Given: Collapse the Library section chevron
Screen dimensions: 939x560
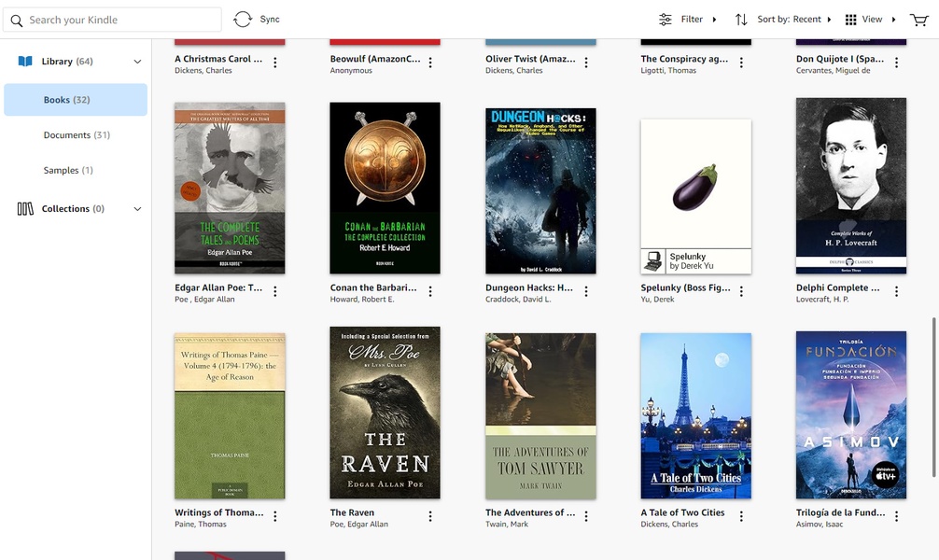Looking at the screenshot, I should click(x=137, y=62).
